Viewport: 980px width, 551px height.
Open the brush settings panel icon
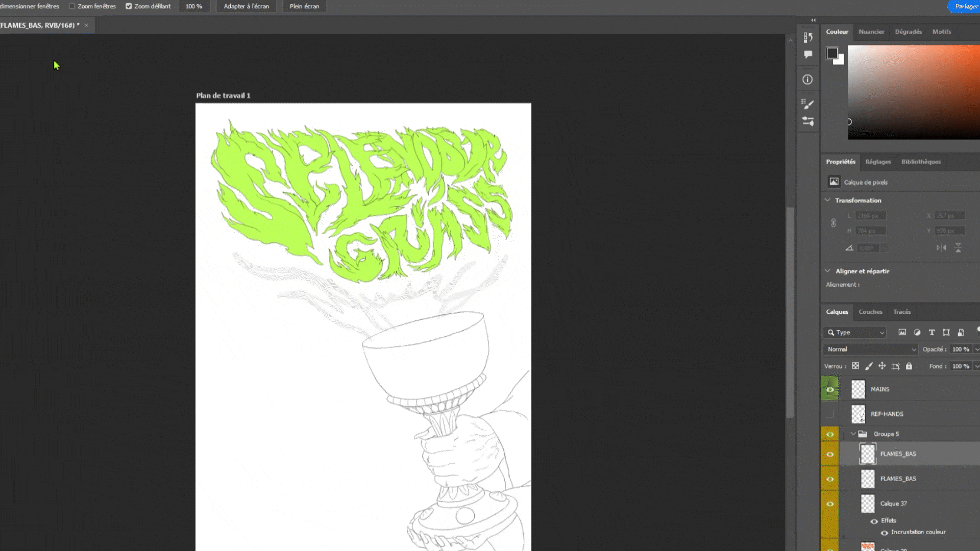point(807,104)
